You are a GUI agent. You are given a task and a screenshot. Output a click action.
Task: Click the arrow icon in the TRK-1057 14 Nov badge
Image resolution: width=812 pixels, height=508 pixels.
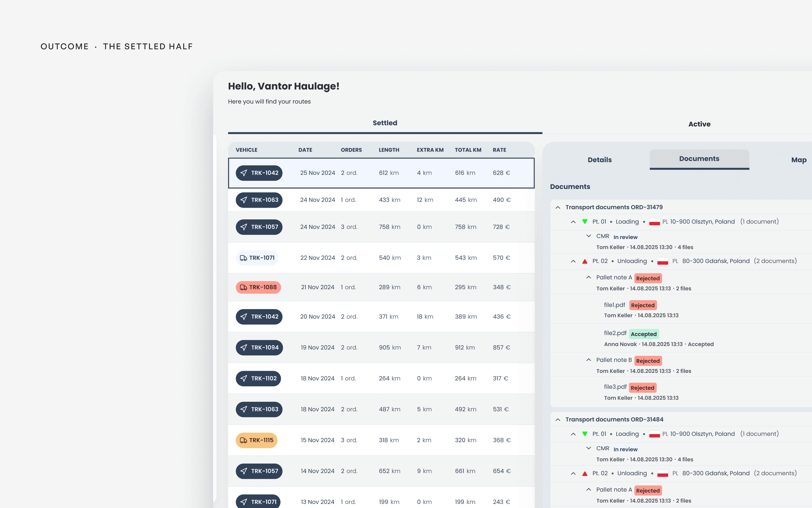pos(244,471)
